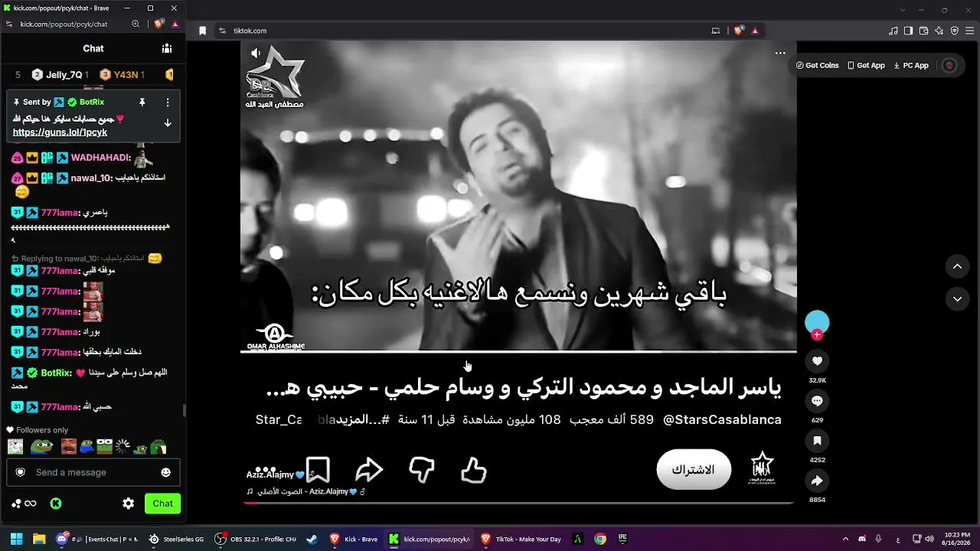Open the Brave tab search dropdown
This screenshot has width=980, height=551.
click(x=903, y=10)
